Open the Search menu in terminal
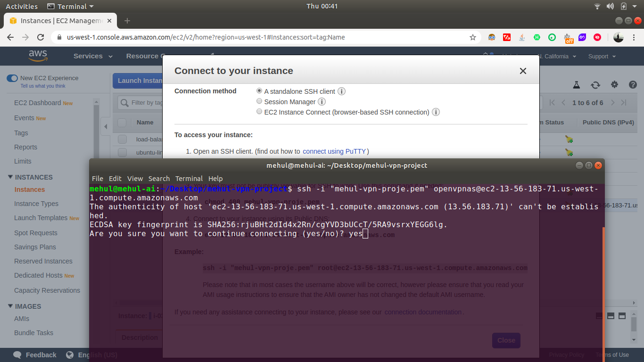Screen dimensions: 644x362 [x=159, y=179]
